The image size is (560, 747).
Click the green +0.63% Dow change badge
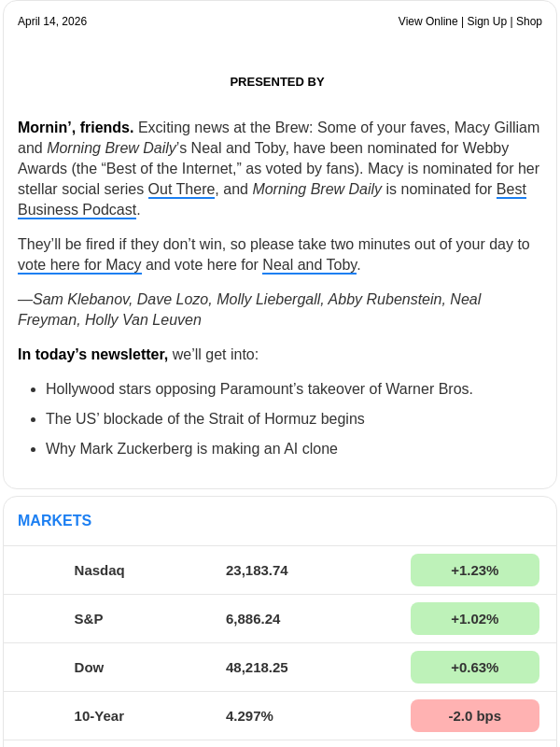pyautogui.click(x=474, y=668)
